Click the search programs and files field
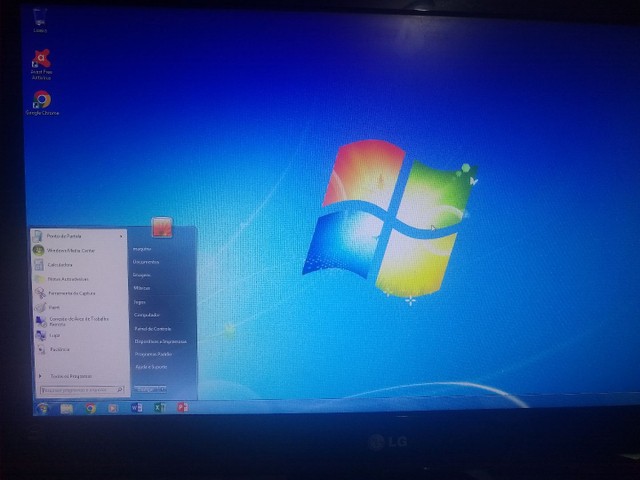The width and height of the screenshot is (640, 480). click(82, 390)
